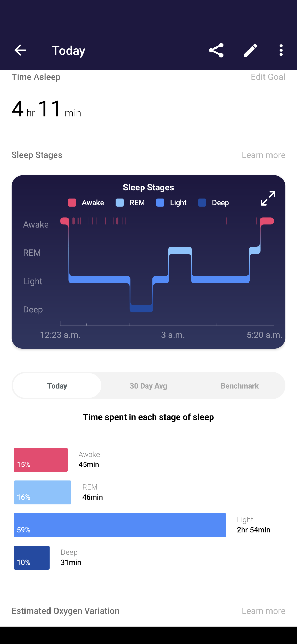Screen dimensions: 297x644
Task: Open the three-dot overflow menu
Action: coord(281,50)
